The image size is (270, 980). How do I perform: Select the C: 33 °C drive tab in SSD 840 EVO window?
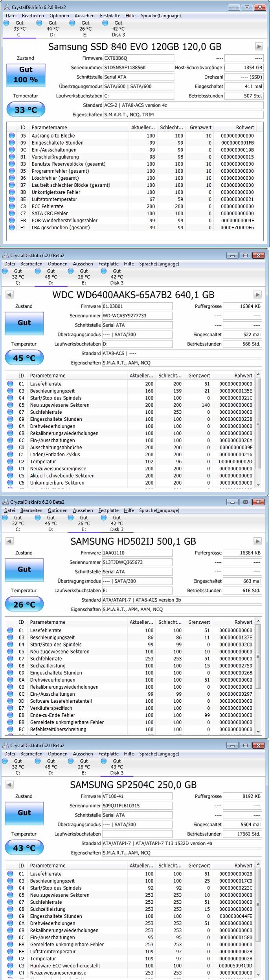pos(19,29)
